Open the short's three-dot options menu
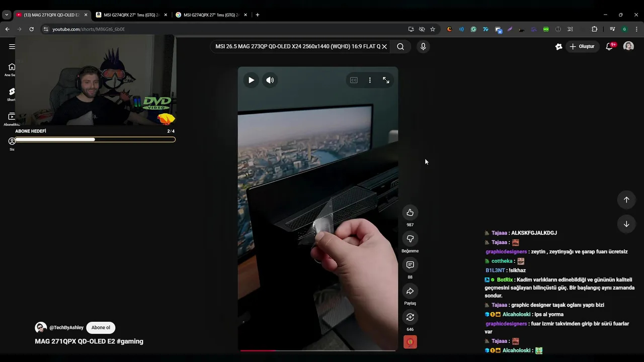The width and height of the screenshot is (644, 362). tap(370, 80)
